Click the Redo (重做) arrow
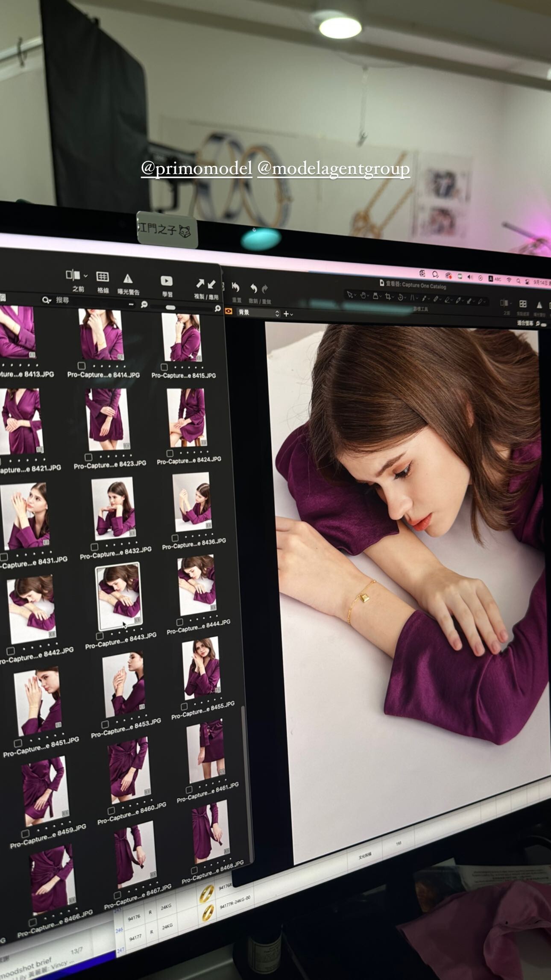This screenshot has height=980, width=551. (x=265, y=289)
